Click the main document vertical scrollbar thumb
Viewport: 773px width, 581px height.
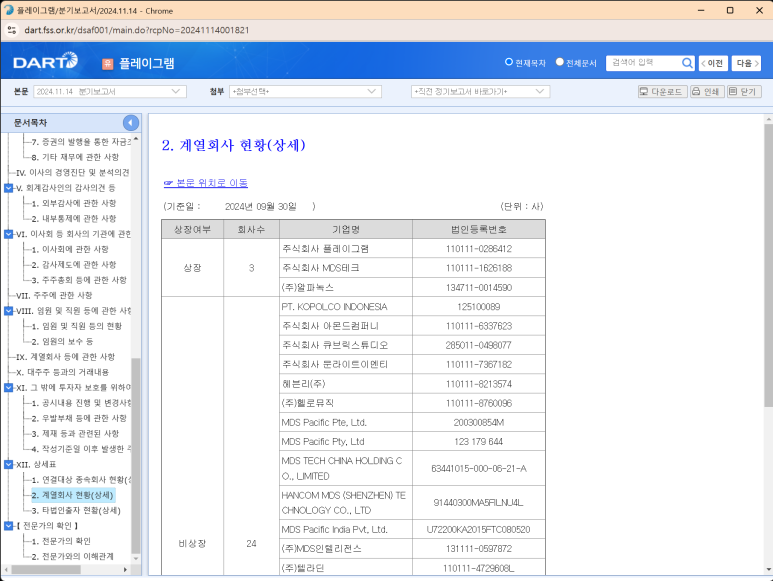pyautogui.click(x=769, y=266)
